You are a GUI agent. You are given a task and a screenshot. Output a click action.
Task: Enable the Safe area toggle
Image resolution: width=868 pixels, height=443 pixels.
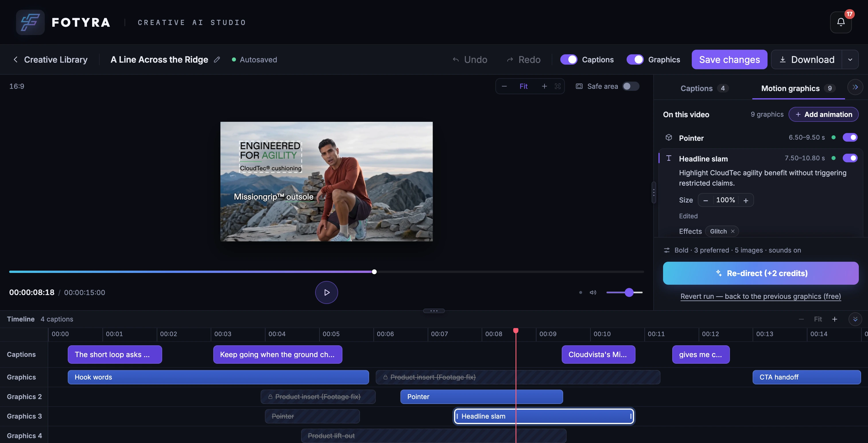pos(630,86)
